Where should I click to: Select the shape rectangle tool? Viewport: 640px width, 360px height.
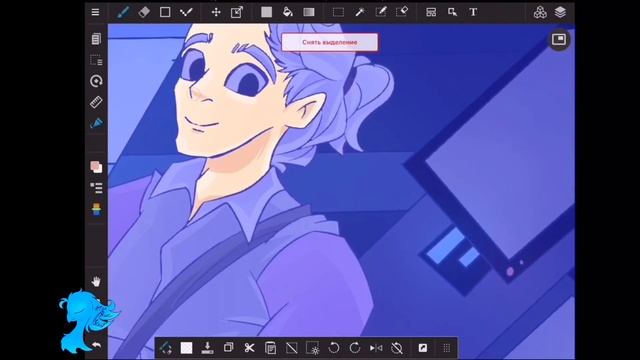pos(165,12)
